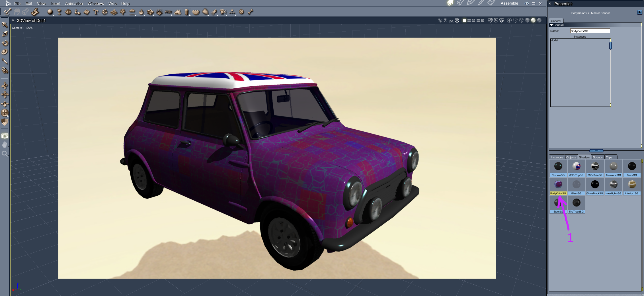The width and height of the screenshot is (644, 296).
Task: Toggle the eye icon next to Assemble
Action: [x=527, y=3]
